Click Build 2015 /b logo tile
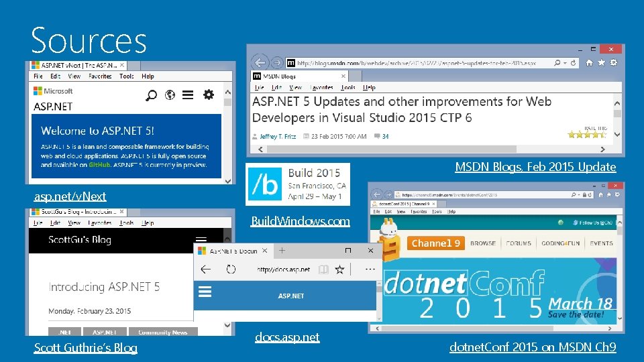The image size is (644, 362). point(265,184)
